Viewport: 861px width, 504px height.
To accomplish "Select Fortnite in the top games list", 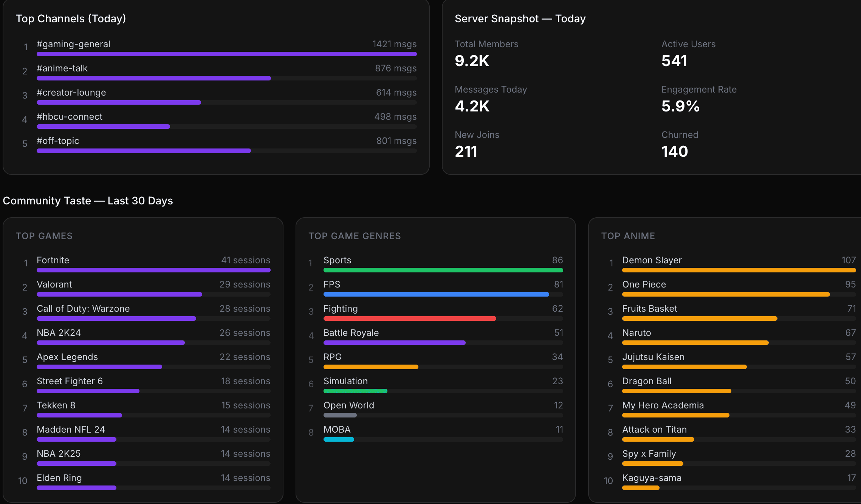I will (x=53, y=260).
